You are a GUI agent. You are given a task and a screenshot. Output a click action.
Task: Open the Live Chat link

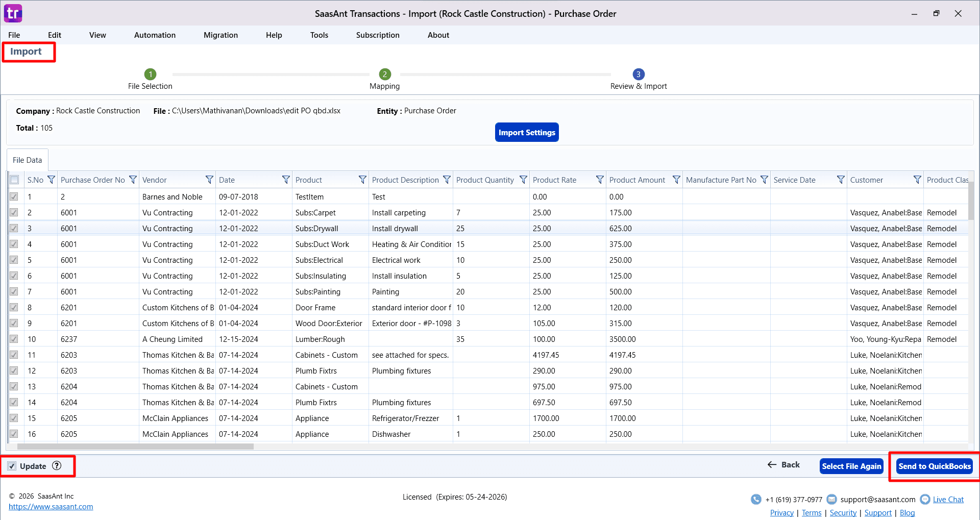948,500
